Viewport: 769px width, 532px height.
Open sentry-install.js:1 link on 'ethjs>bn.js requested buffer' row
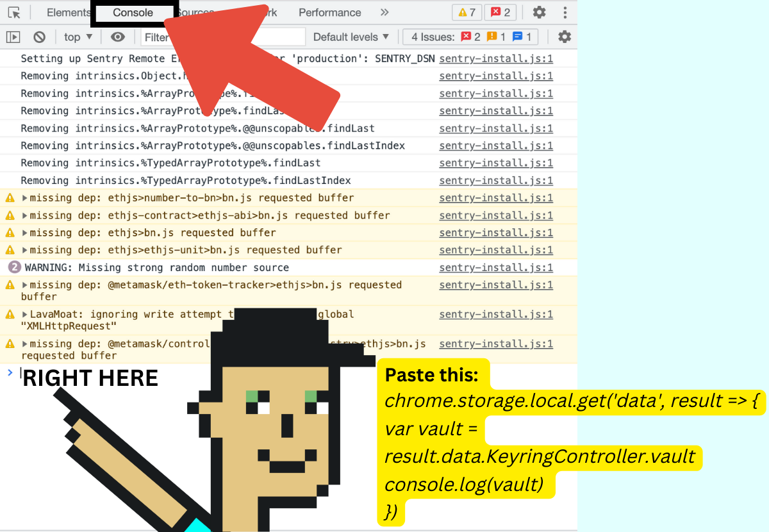pyautogui.click(x=496, y=233)
